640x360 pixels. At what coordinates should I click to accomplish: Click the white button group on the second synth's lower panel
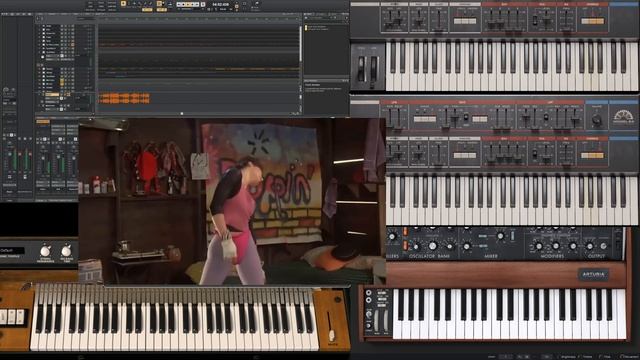[465, 156]
